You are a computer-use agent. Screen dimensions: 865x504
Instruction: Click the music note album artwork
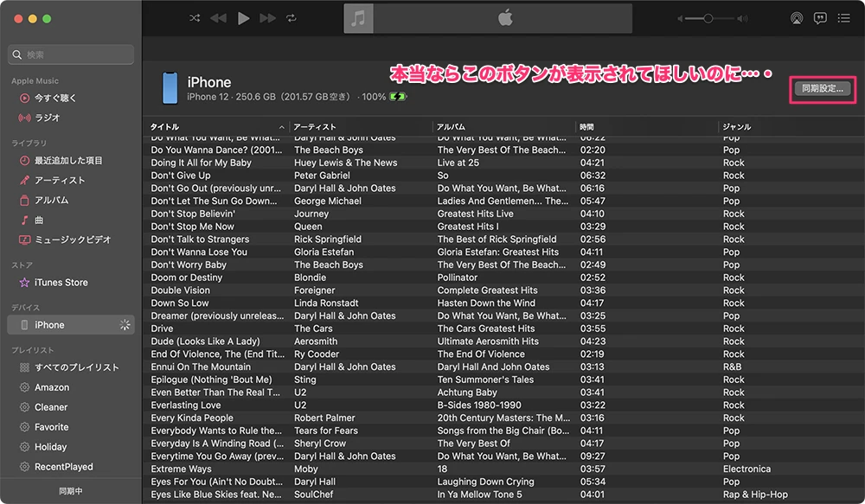(x=359, y=19)
